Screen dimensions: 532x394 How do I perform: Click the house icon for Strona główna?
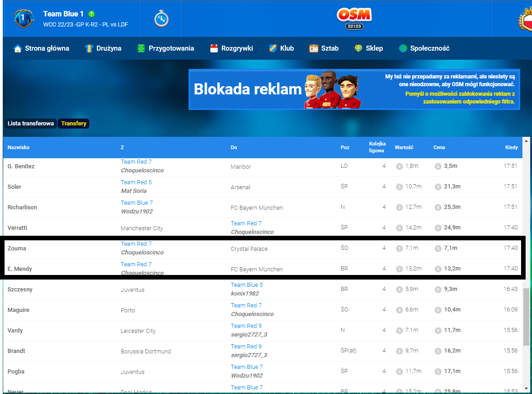18,48
